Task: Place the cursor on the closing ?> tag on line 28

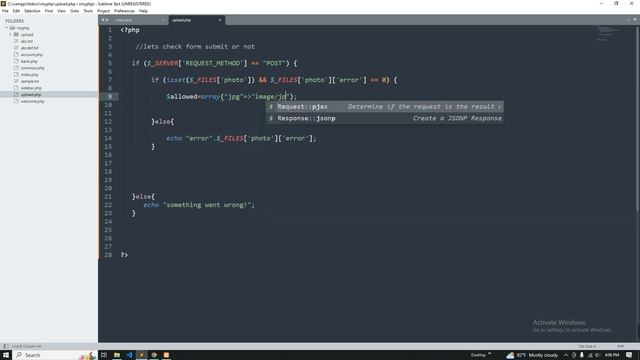Action: click(124, 255)
